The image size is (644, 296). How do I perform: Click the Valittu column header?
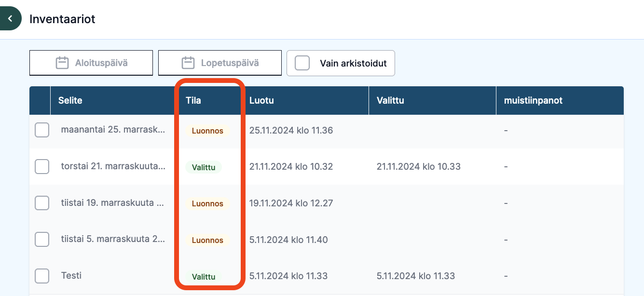(390, 101)
